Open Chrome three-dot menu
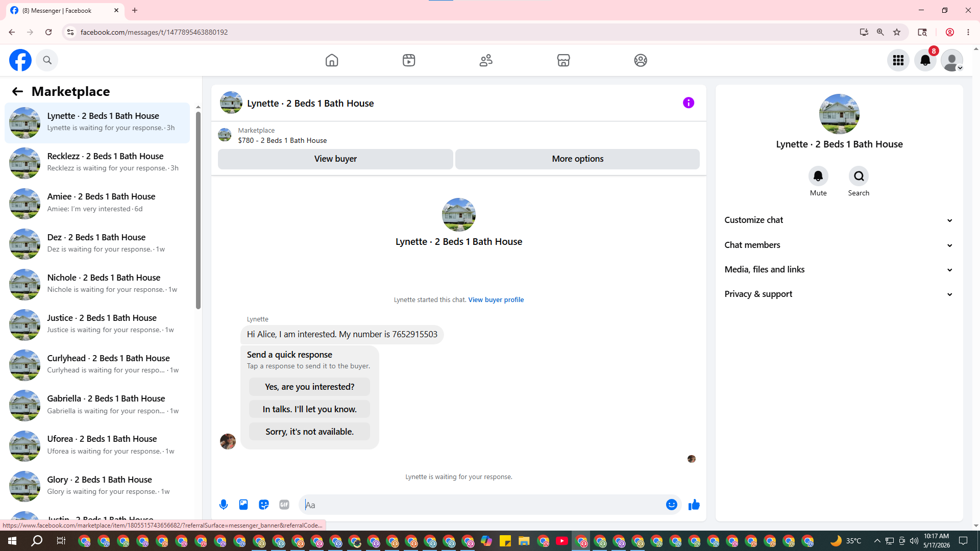The width and height of the screenshot is (980, 551). [x=968, y=32]
